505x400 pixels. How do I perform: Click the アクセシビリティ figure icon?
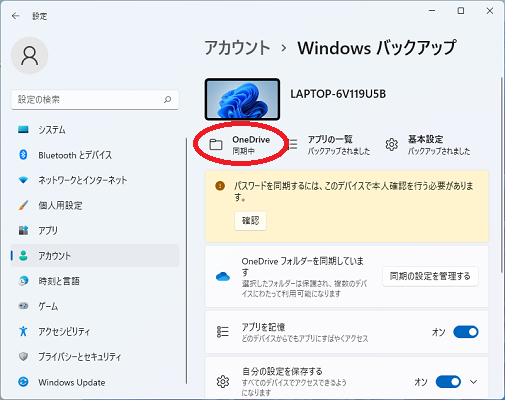[23, 331]
